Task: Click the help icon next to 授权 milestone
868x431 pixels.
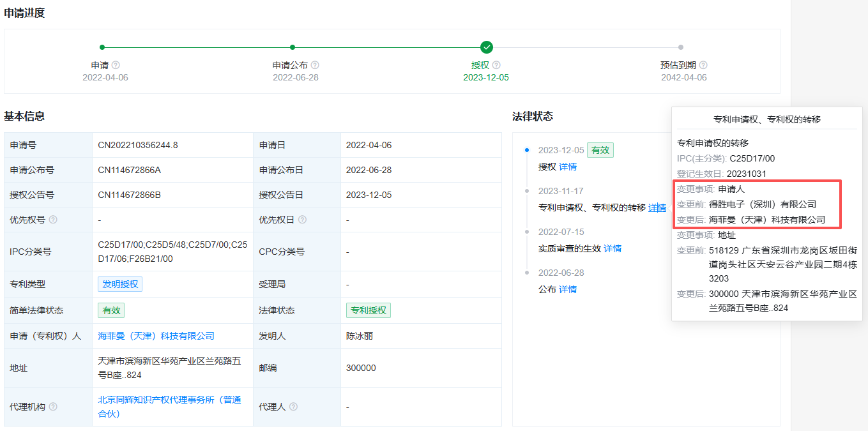Action: point(497,64)
